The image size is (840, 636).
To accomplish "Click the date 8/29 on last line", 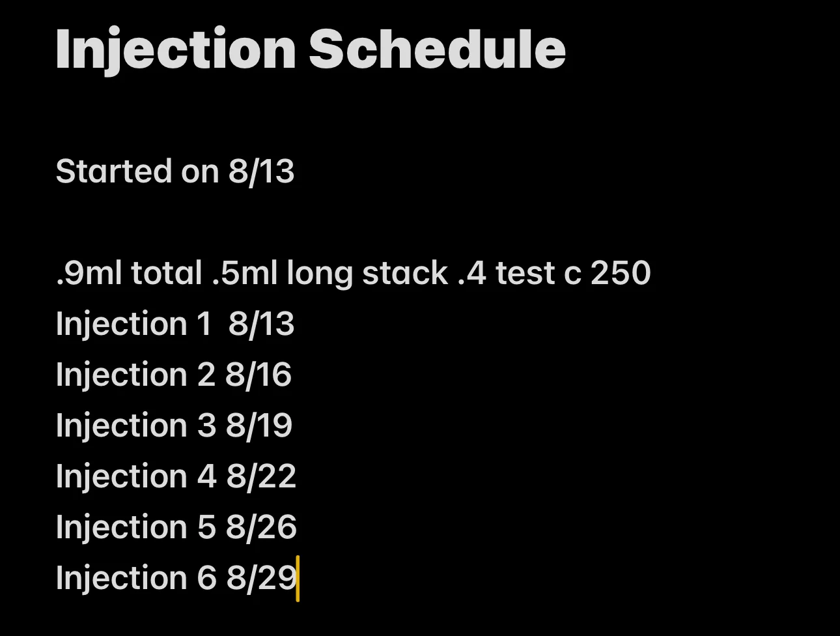I will click(x=262, y=579).
